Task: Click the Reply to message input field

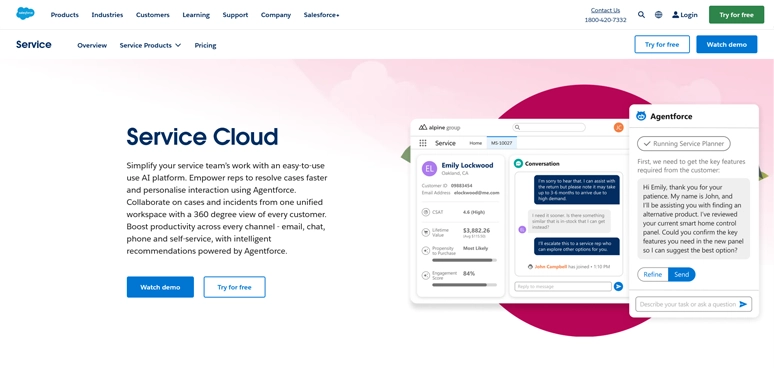Action: (x=563, y=286)
